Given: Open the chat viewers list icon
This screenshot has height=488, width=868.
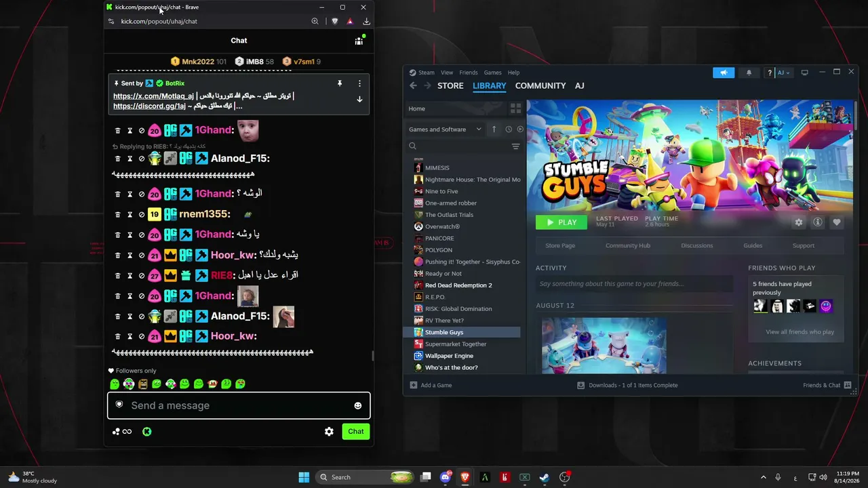Looking at the screenshot, I should pyautogui.click(x=359, y=41).
